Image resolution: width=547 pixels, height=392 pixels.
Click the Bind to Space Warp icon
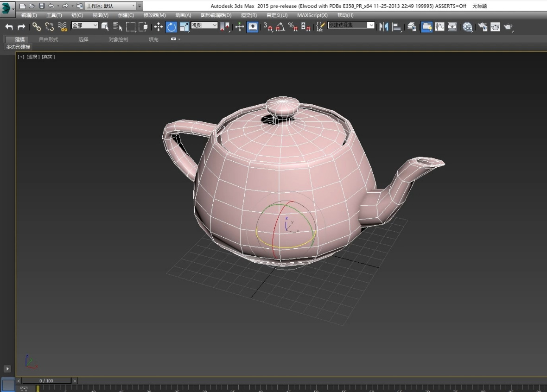tap(63, 27)
